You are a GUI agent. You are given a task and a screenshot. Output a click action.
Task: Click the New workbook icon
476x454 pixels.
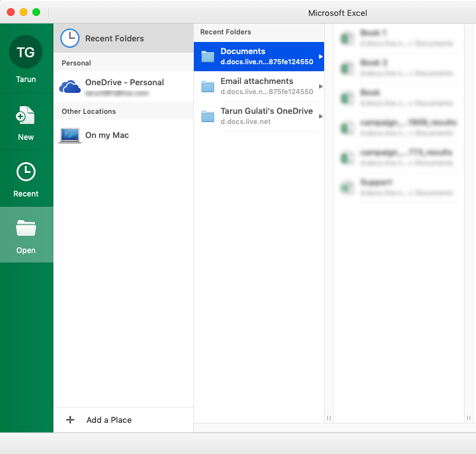25,115
